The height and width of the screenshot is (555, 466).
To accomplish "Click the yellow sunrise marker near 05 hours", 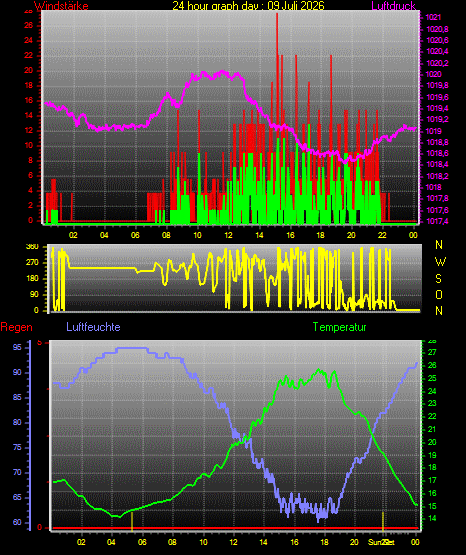I will (x=132, y=521).
